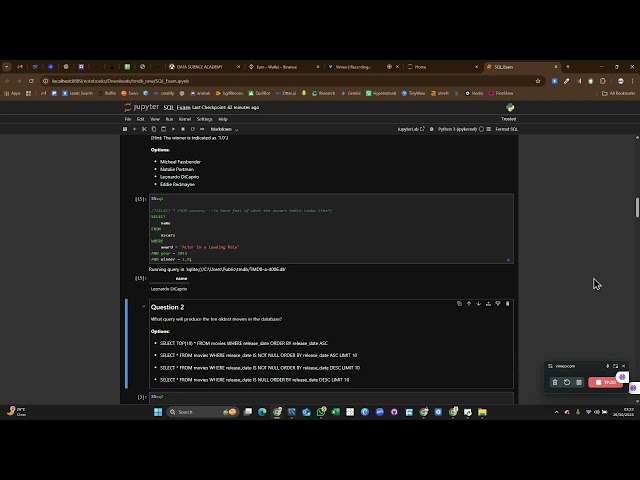Image resolution: width=640 pixels, height=480 pixels.
Task: Collapse the Question 2 heading section
Action: tap(144, 307)
